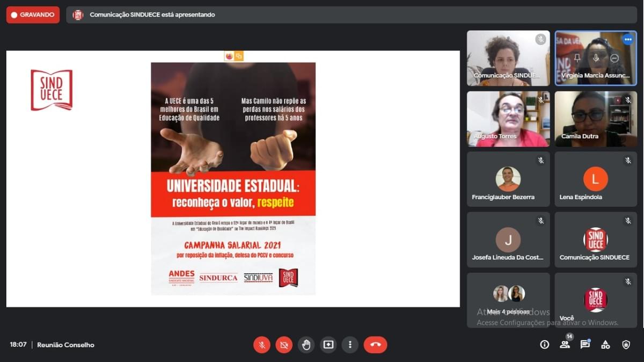Click the muted mic icon on Camila Dutra tile
644x362 pixels.
[x=628, y=100]
